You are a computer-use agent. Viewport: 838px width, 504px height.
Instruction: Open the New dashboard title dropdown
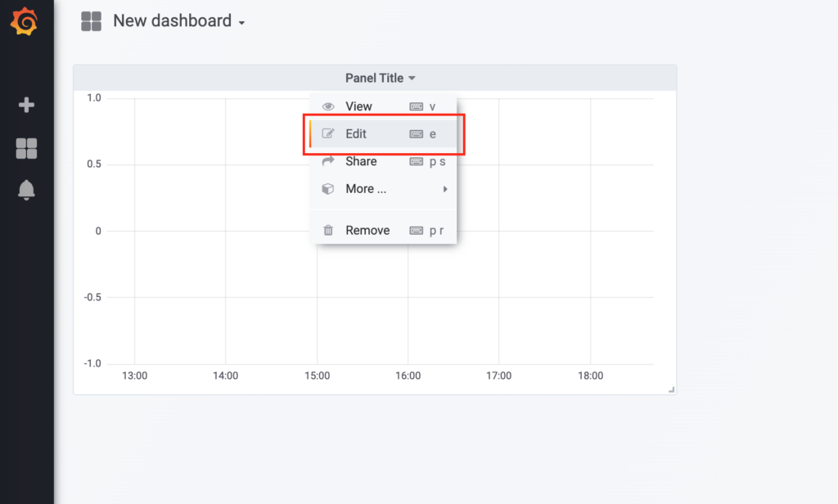pos(178,21)
